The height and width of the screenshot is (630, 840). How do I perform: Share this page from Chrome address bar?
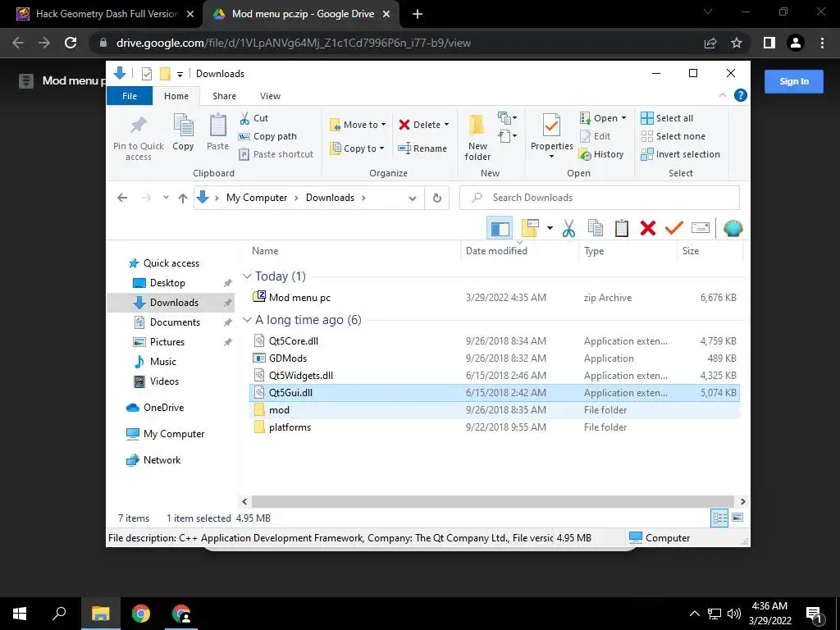click(x=710, y=43)
